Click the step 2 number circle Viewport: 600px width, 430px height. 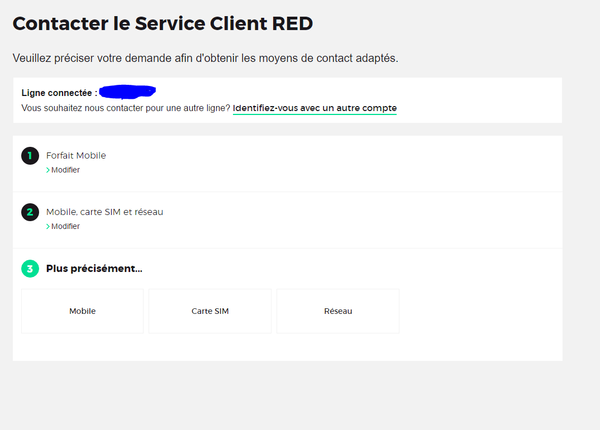[30, 212]
